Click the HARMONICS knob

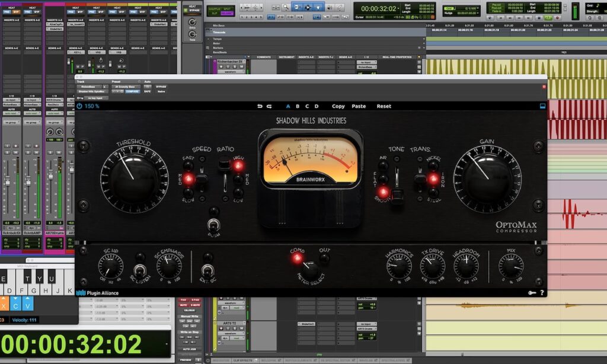[399, 267]
